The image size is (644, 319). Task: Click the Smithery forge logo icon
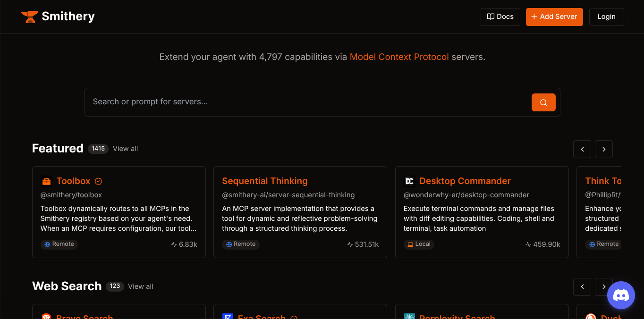pyautogui.click(x=29, y=16)
